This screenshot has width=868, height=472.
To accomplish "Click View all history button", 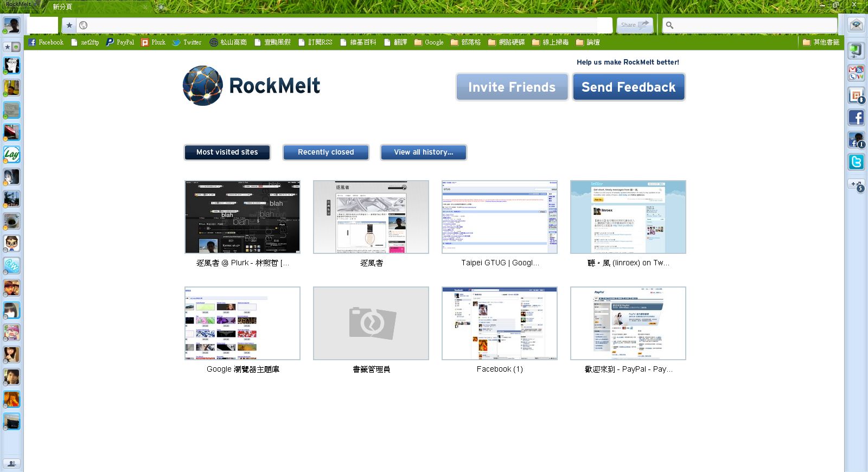I will click(424, 152).
